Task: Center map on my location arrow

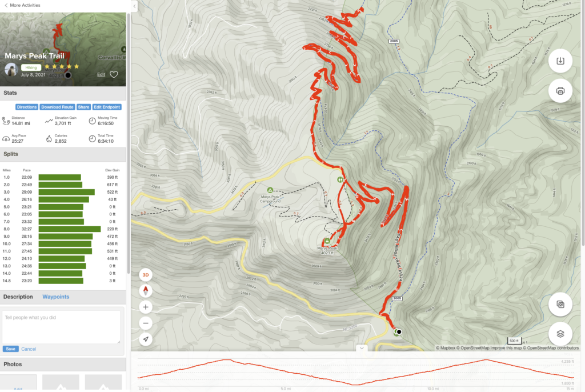Action: tap(146, 339)
